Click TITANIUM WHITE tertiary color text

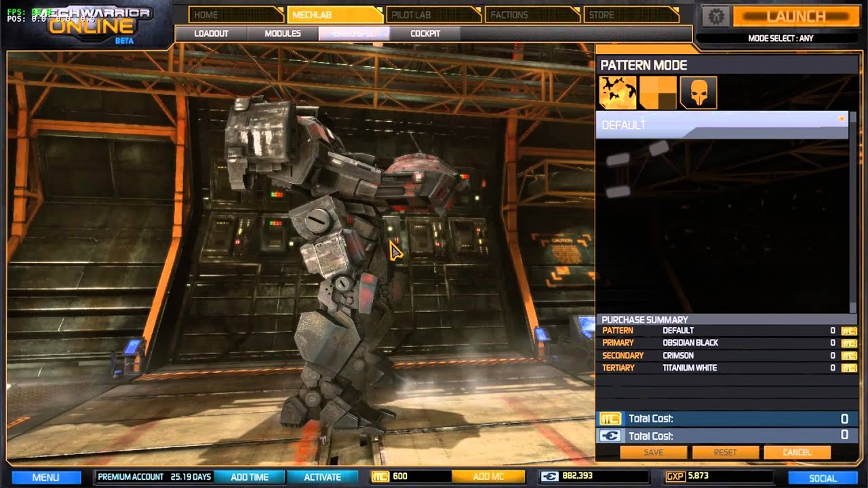click(690, 368)
